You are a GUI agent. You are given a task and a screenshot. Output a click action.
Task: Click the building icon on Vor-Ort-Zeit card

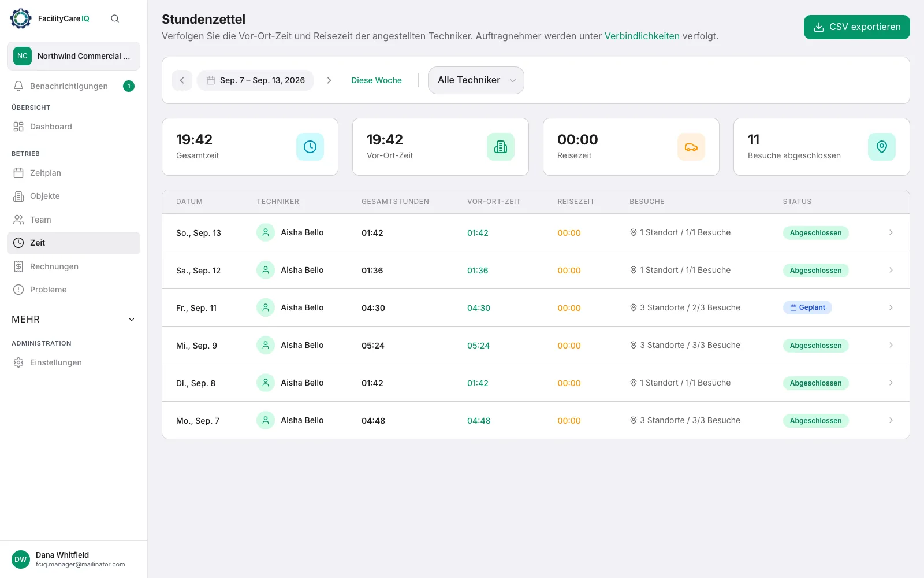[x=501, y=147]
